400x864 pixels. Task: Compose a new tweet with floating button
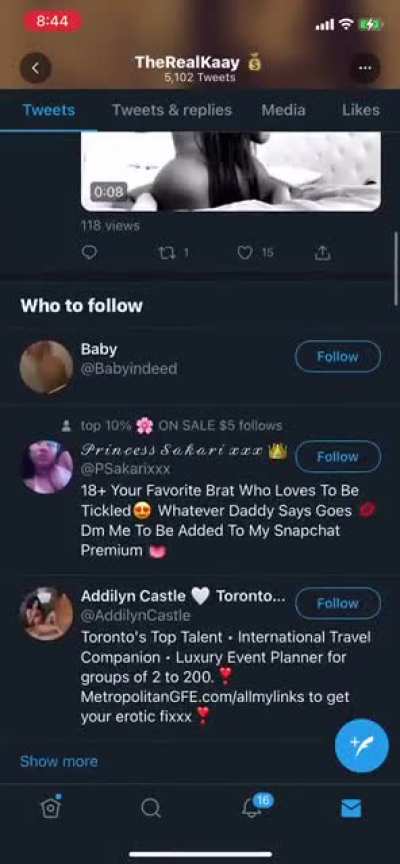[x=362, y=746]
